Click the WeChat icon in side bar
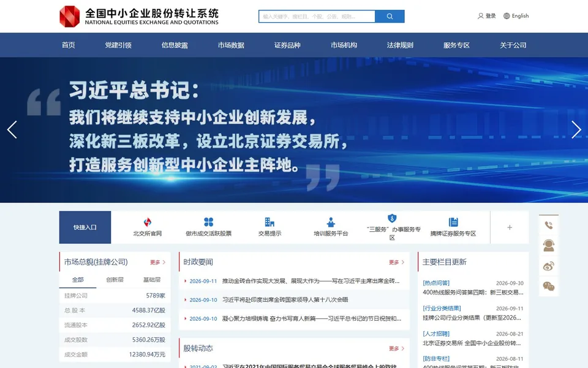Viewport: 588px width, 368px height. (549, 286)
